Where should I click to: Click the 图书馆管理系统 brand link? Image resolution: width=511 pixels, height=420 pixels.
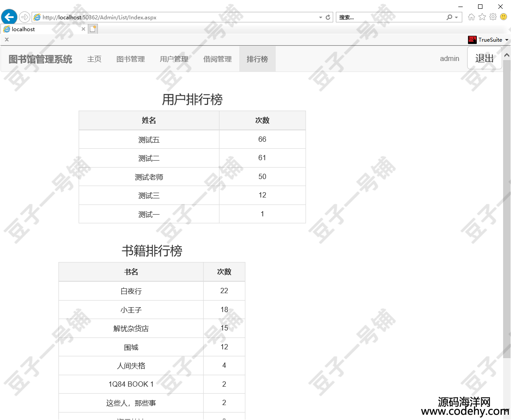click(40, 59)
